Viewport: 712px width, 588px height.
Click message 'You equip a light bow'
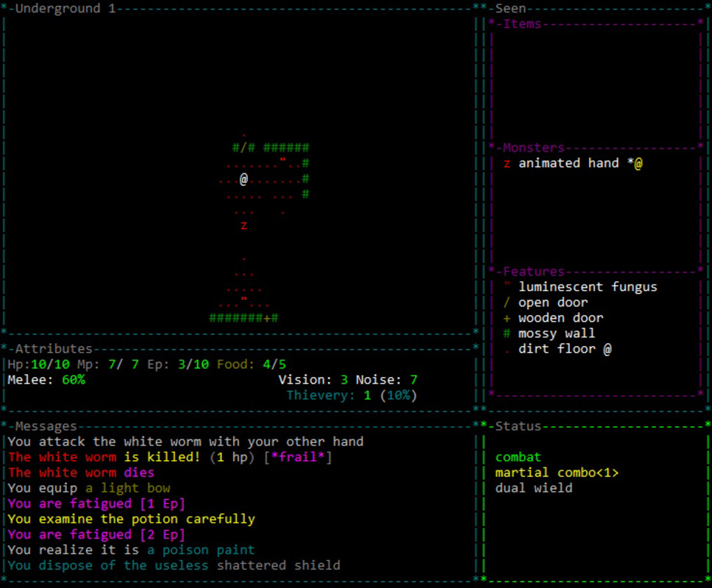(x=89, y=488)
